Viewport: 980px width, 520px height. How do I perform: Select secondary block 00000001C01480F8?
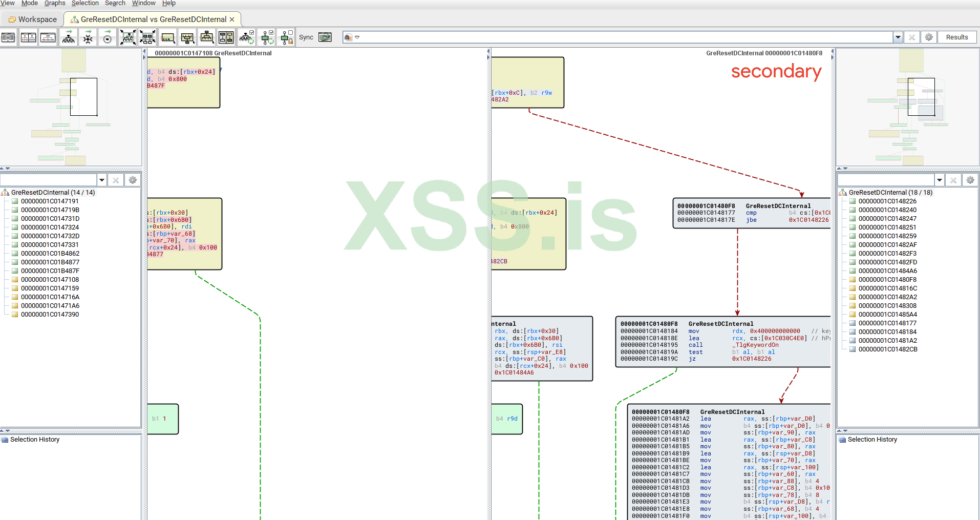[887, 280]
